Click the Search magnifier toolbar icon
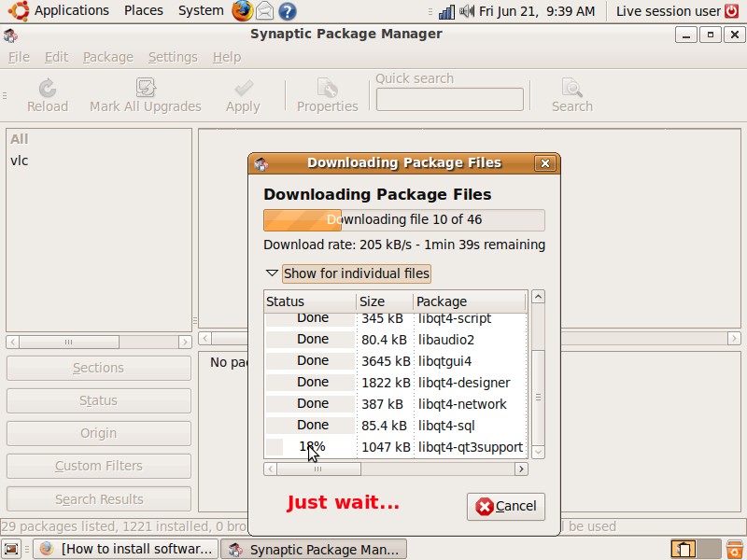Image resolution: width=747 pixels, height=560 pixels. tap(571, 88)
